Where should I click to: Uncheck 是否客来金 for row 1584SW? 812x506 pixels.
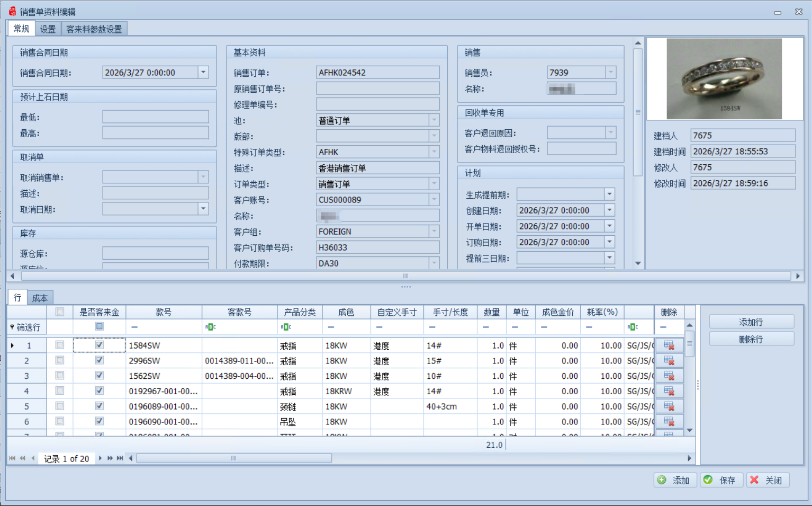click(99, 345)
